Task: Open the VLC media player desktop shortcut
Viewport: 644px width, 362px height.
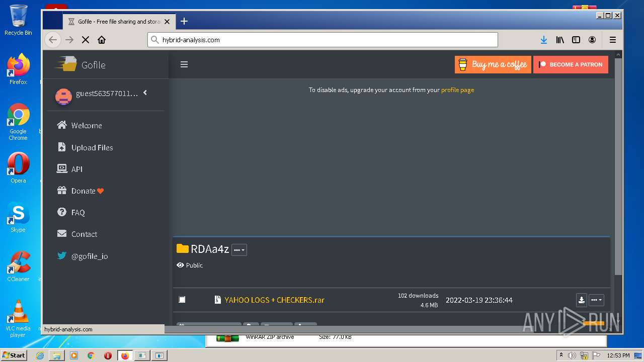Action: tap(18, 319)
